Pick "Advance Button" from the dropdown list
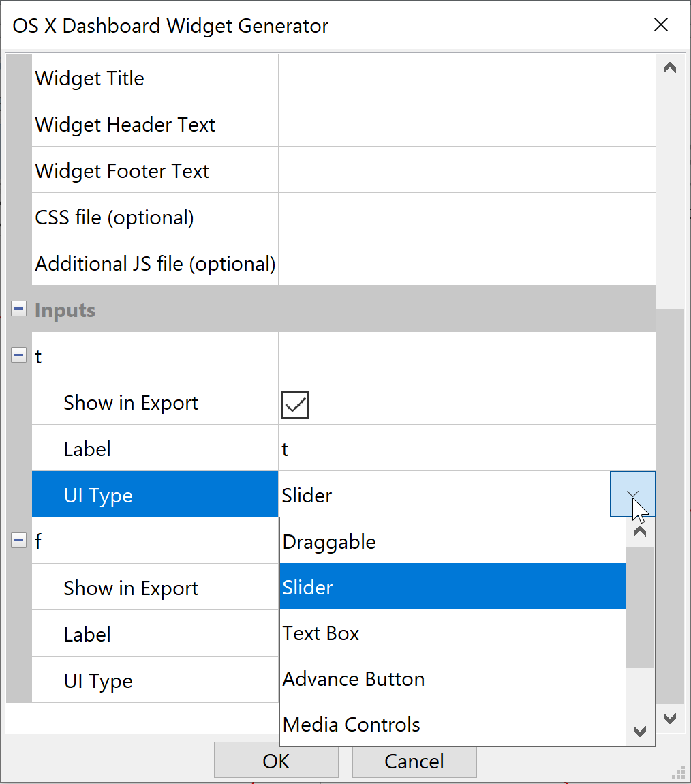 point(353,679)
